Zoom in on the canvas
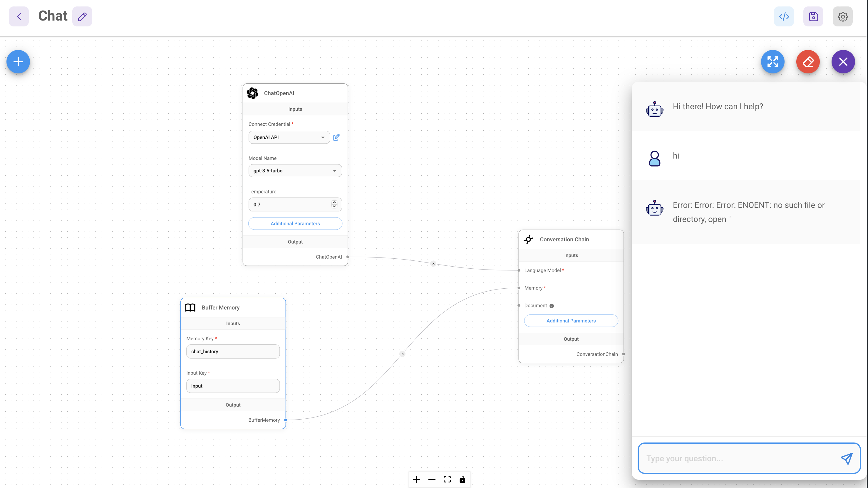 (416, 479)
